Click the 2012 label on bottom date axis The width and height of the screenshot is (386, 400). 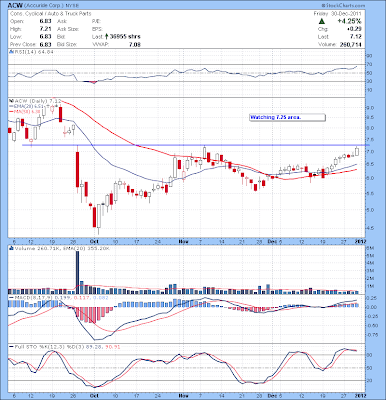pyautogui.click(x=360, y=396)
